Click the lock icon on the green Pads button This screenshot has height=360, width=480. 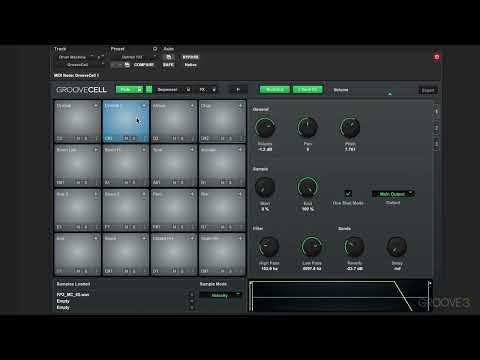click(140, 89)
